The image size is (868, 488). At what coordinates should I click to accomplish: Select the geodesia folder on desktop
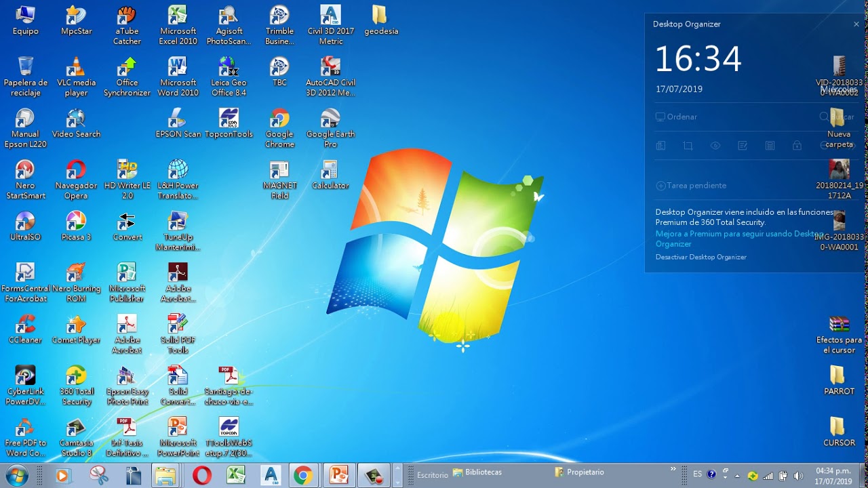pos(380,20)
